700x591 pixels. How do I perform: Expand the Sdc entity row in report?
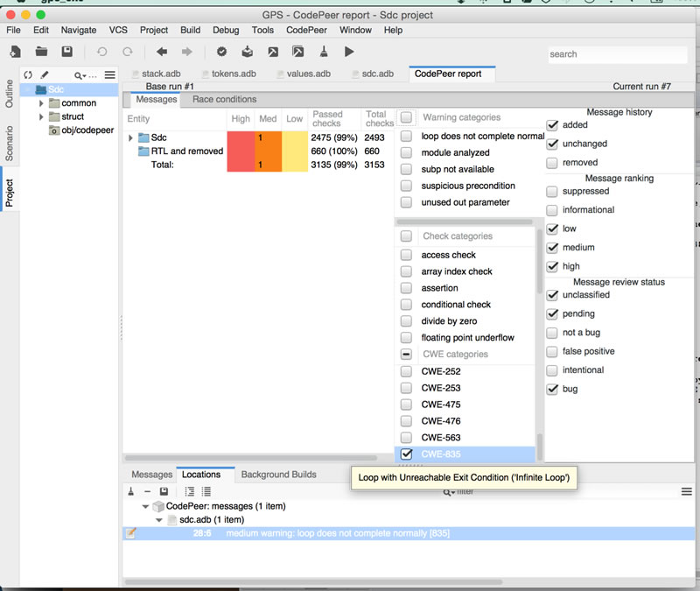[130, 137]
